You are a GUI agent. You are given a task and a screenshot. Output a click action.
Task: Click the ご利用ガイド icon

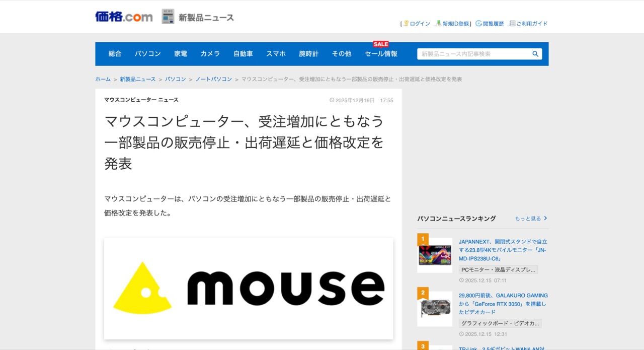pos(512,23)
